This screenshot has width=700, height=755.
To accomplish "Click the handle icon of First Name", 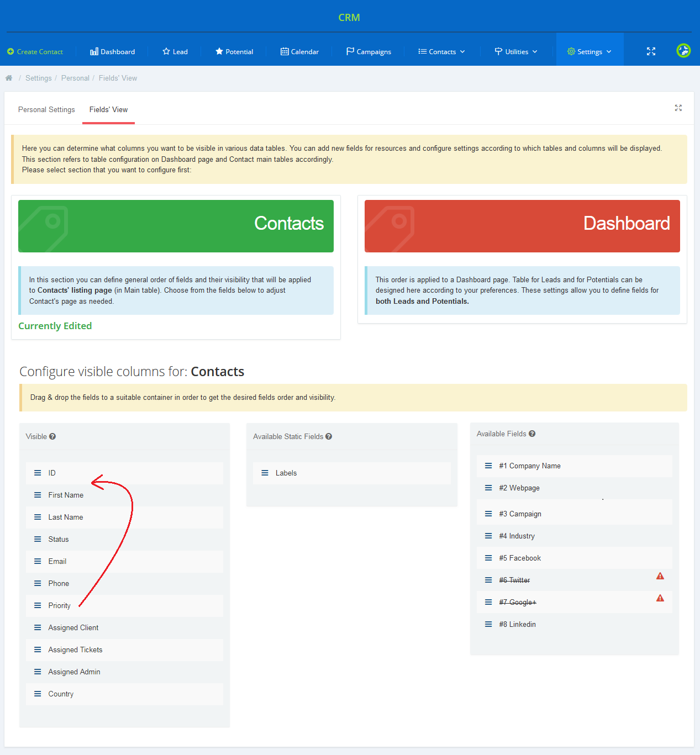I will pyautogui.click(x=38, y=495).
